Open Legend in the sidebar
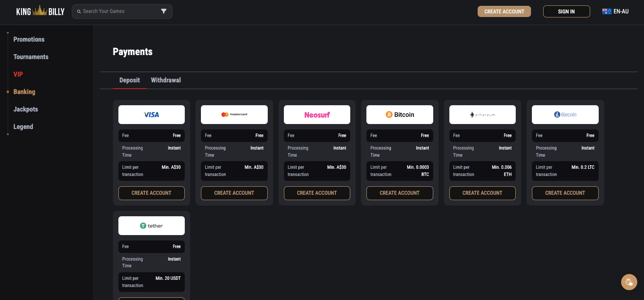The height and width of the screenshot is (300, 644). point(23,127)
